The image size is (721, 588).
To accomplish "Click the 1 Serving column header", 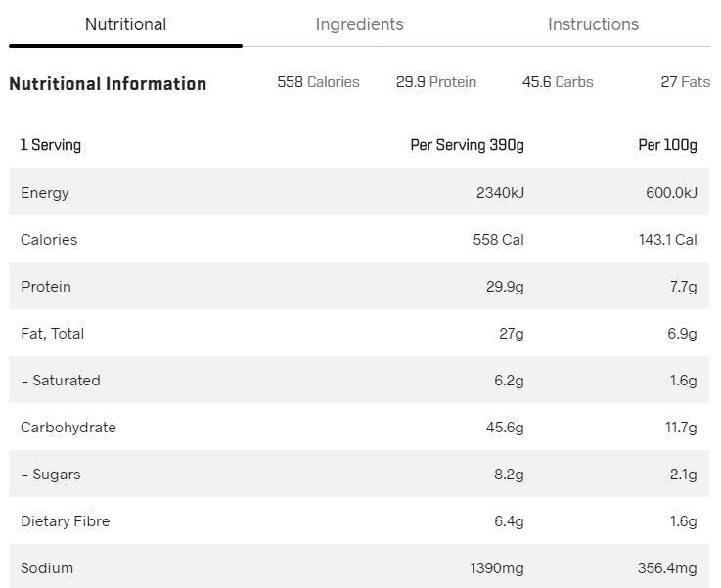I will click(51, 145).
